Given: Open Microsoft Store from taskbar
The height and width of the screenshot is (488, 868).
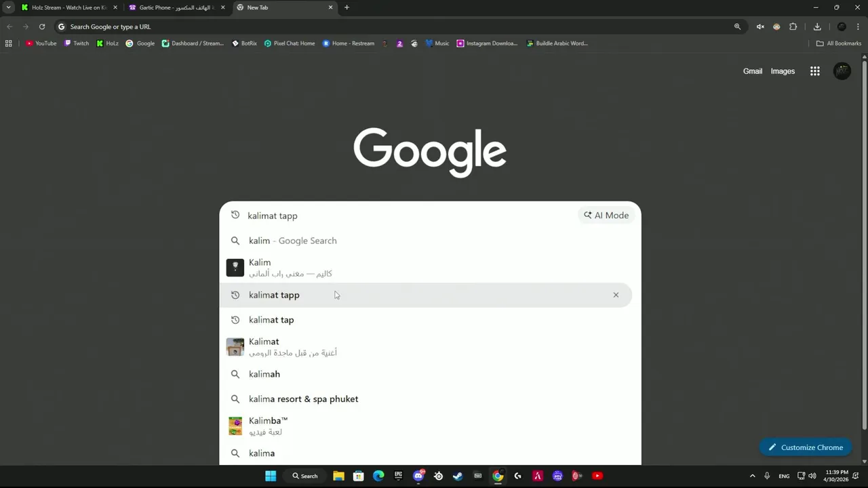Looking at the screenshot, I should pyautogui.click(x=358, y=476).
